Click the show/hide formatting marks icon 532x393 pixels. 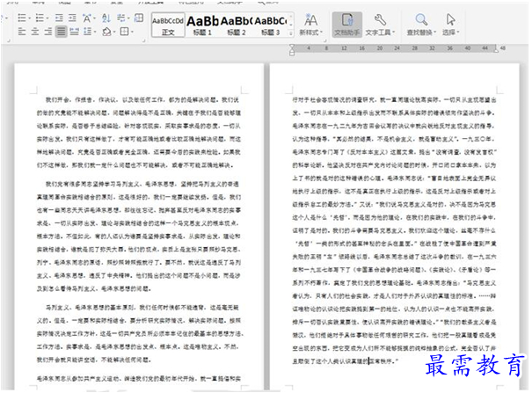point(120,18)
